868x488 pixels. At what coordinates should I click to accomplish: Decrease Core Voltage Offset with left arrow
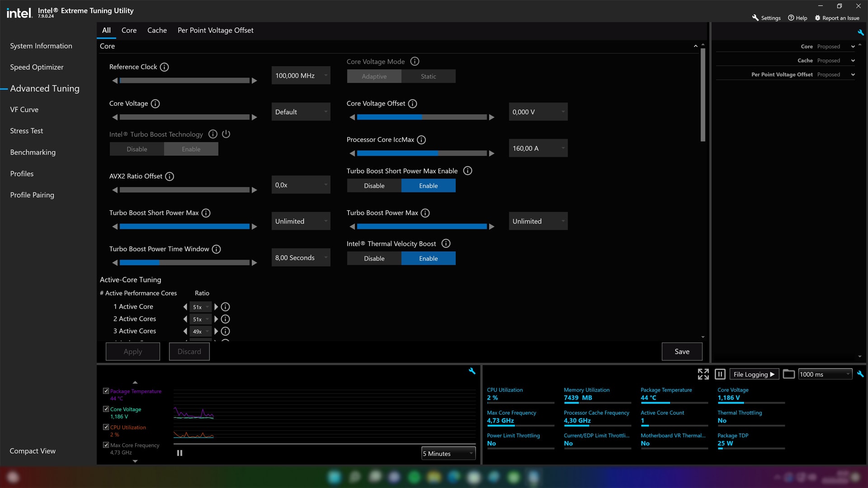(352, 117)
